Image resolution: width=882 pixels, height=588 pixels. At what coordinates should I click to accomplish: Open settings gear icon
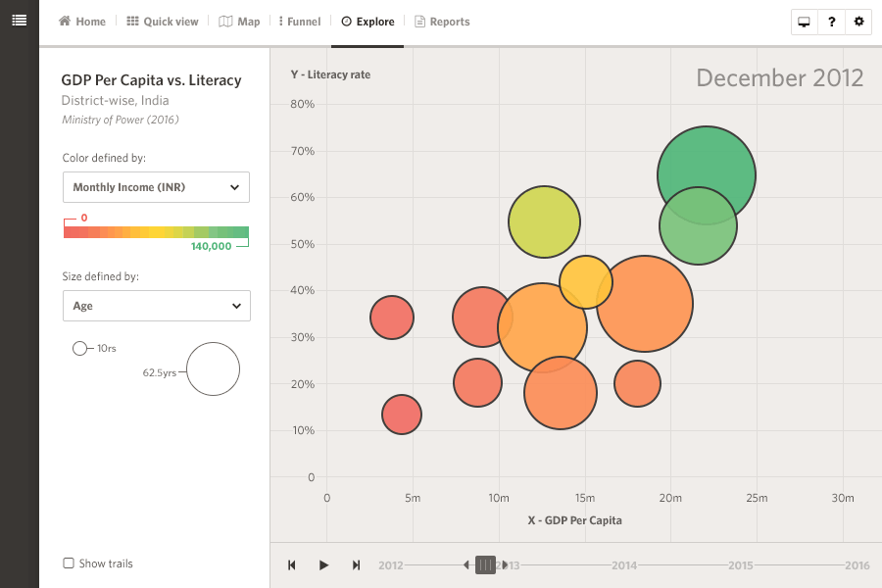coord(859,22)
